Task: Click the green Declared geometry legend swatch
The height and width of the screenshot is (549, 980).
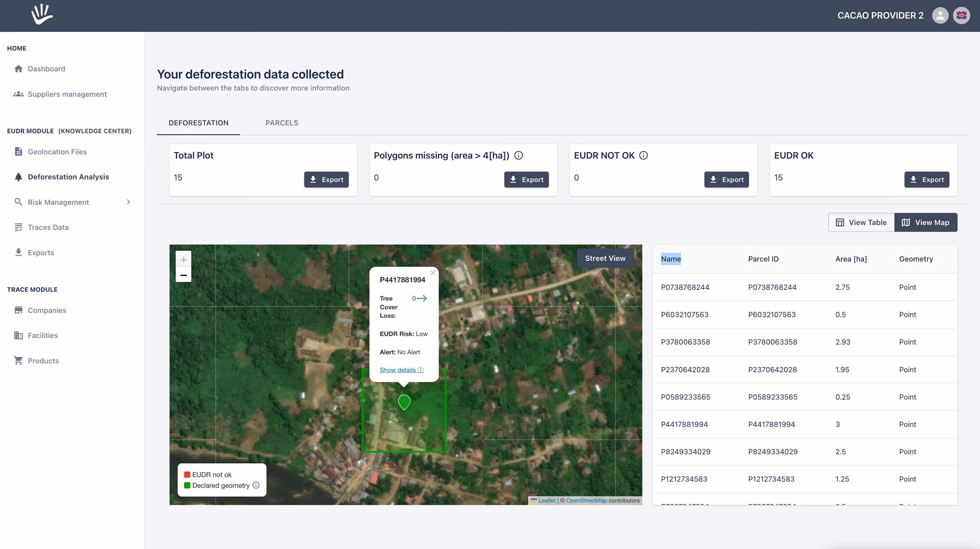Action: pyautogui.click(x=187, y=485)
